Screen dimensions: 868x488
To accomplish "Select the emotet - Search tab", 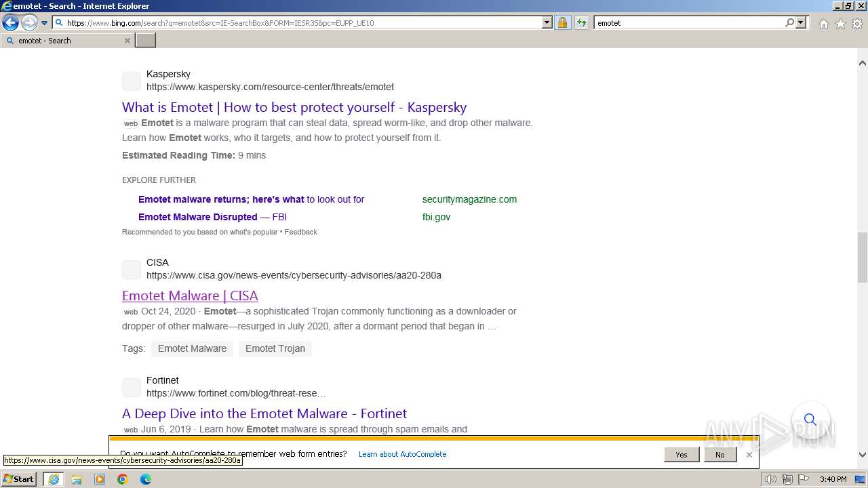I will point(68,41).
